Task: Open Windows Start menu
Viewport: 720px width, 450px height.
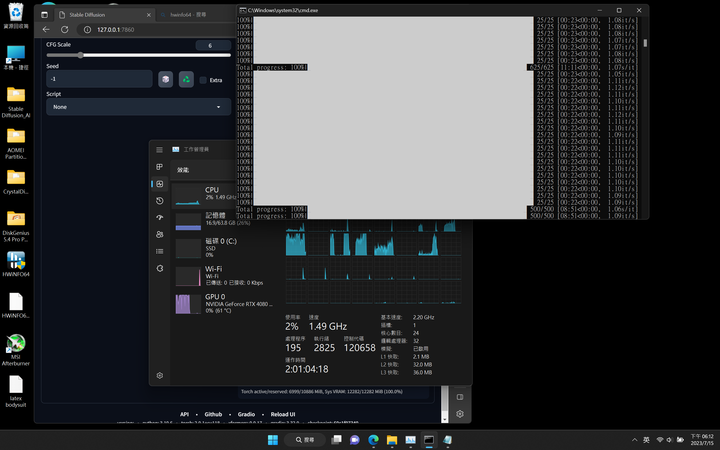Action: tap(273, 440)
